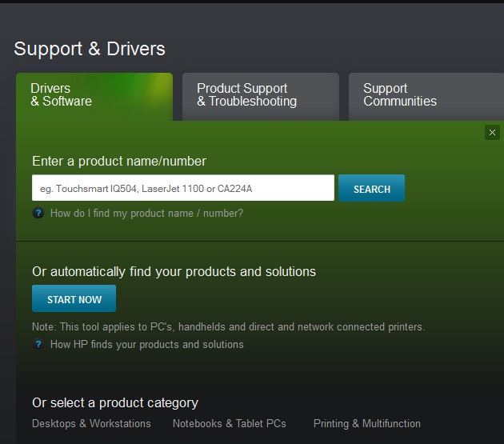Click the 'Support & Drivers' heading

[x=90, y=49]
